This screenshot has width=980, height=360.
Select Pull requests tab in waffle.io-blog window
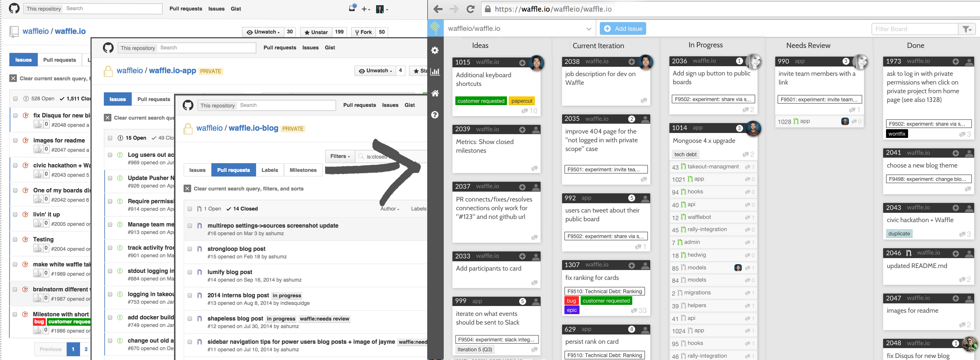(x=233, y=170)
